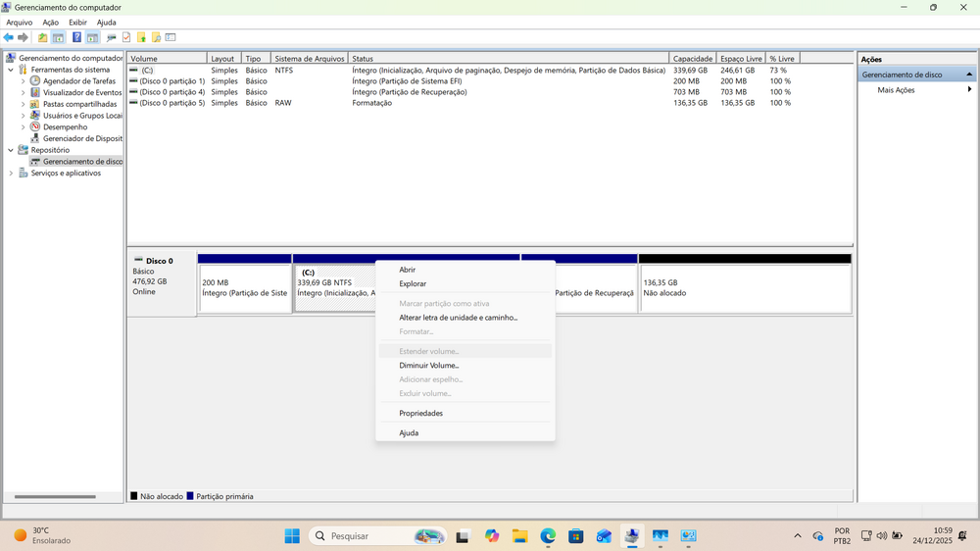Toggle the action pane show/hide toolbar button
Image resolution: width=980 pixels, height=551 pixels.
(x=92, y=37)
